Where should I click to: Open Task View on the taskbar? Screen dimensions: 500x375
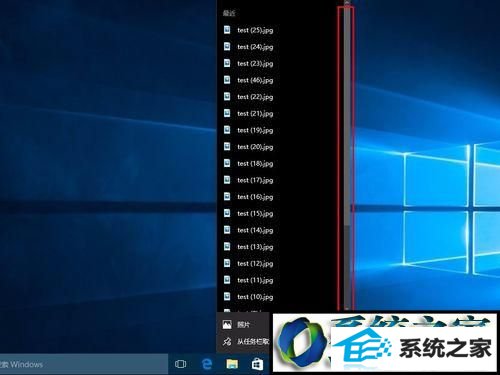[180, 364]
